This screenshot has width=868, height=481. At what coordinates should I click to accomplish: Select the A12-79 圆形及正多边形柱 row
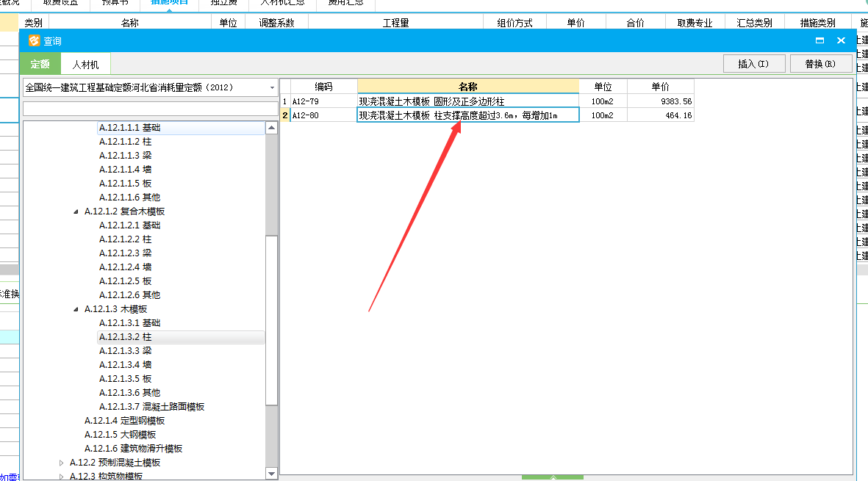point(431,101)
